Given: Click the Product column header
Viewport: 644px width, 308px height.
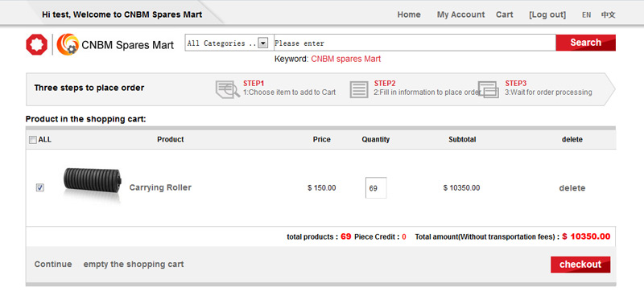Looking at the screenshot, I should point(171,139).
